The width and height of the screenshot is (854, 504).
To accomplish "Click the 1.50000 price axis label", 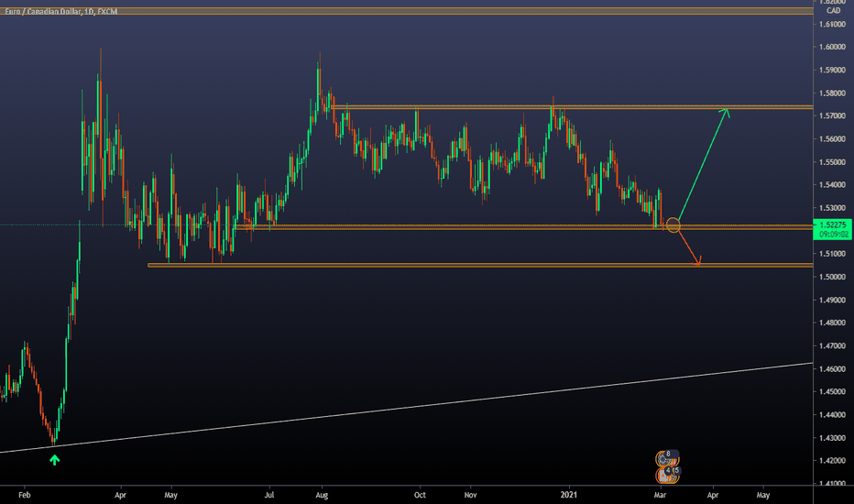I will point(832,277).
